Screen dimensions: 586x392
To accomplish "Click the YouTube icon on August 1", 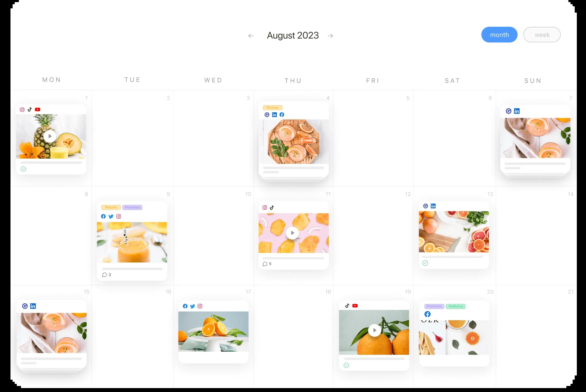I will 37,109.
